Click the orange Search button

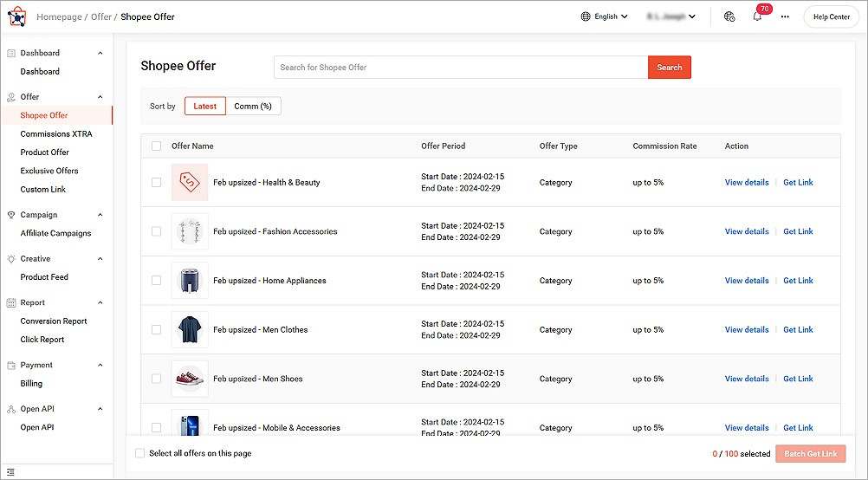point(670,67)
